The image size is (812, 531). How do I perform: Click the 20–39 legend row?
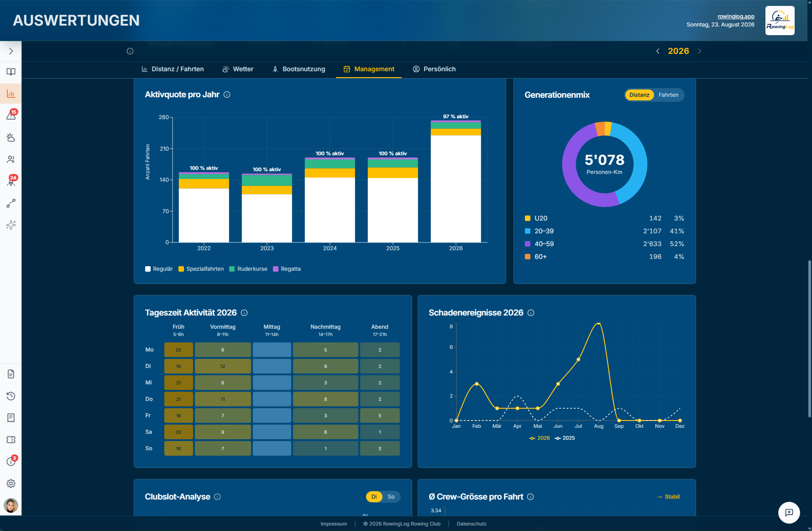604,231
